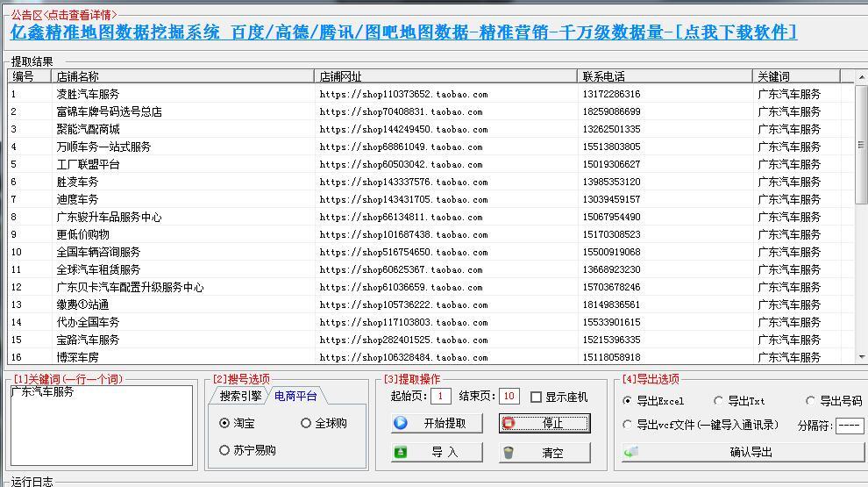Confirm export with 确认导出 button
Screen dimensions: 868x487
click(x=742, y=452)
